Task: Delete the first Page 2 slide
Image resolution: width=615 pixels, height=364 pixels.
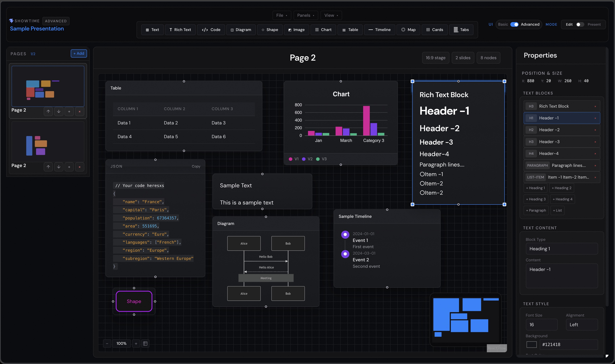Action: pyautogui.click(x=80, y=111)
